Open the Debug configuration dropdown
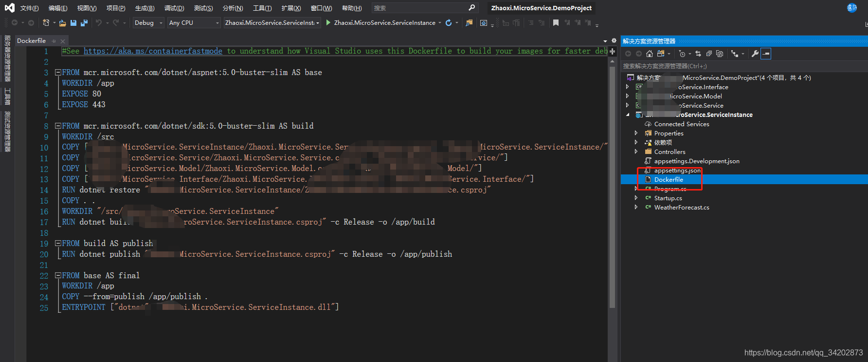 pos(148,23)
